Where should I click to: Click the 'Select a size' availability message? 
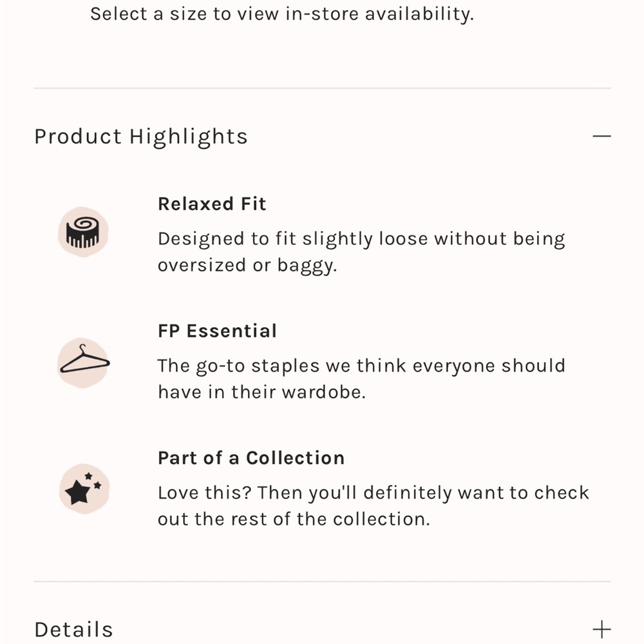pos(281,14)
